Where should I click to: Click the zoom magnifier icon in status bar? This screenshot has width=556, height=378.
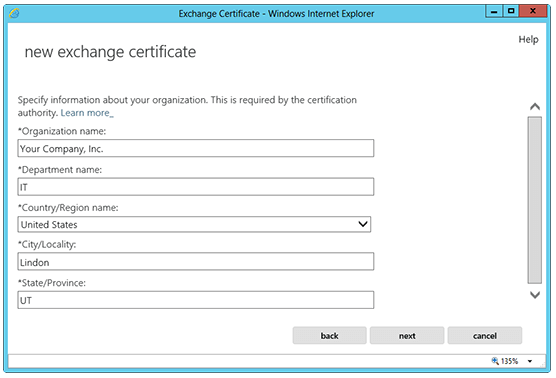495,361
